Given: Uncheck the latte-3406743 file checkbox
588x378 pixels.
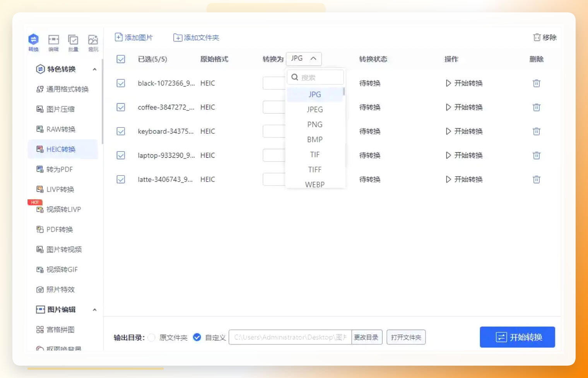Looking at the screenshot, I should click(x=121, y=179).
